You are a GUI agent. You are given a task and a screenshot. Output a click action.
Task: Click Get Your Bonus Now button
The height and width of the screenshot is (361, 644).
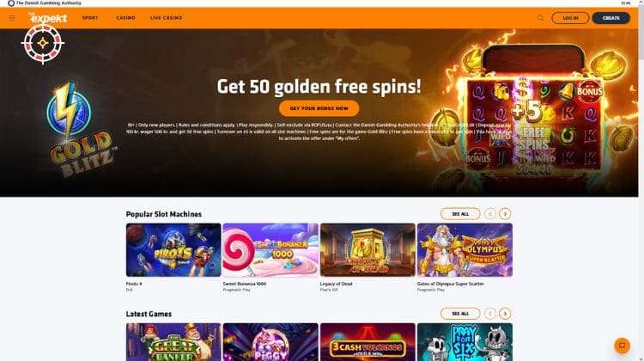click(319, 108)
